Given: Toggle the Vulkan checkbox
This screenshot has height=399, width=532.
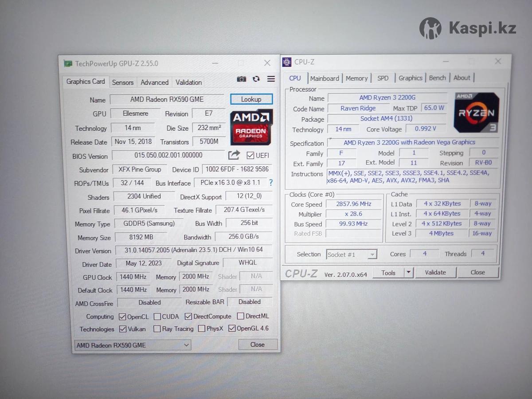Looking at the screenshot, I should click(123, 329).
